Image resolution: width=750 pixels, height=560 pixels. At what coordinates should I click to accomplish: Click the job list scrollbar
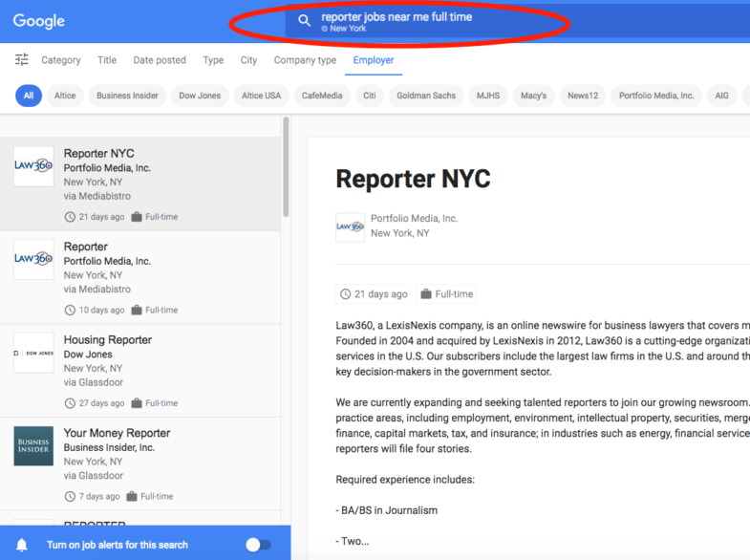pyautogui.click(x=286, y=167)
